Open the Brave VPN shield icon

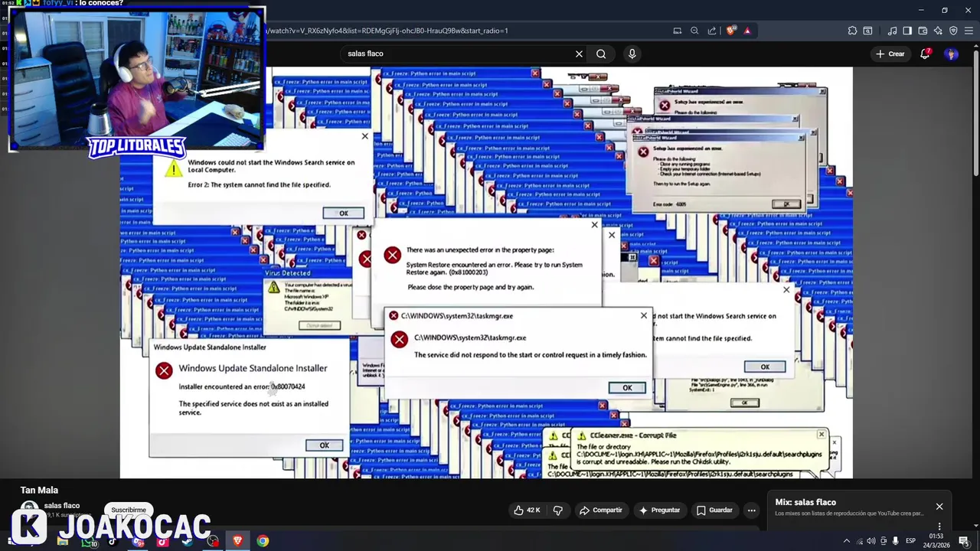point(953,31)
